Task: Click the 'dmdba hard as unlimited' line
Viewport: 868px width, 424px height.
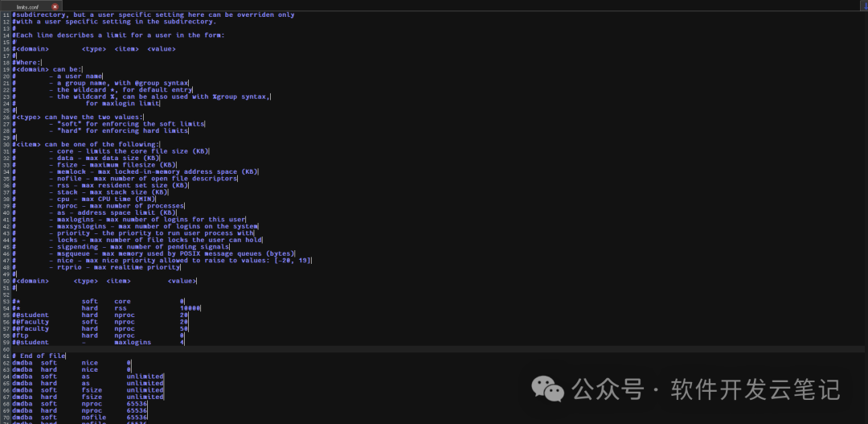Action: point(88,383)
